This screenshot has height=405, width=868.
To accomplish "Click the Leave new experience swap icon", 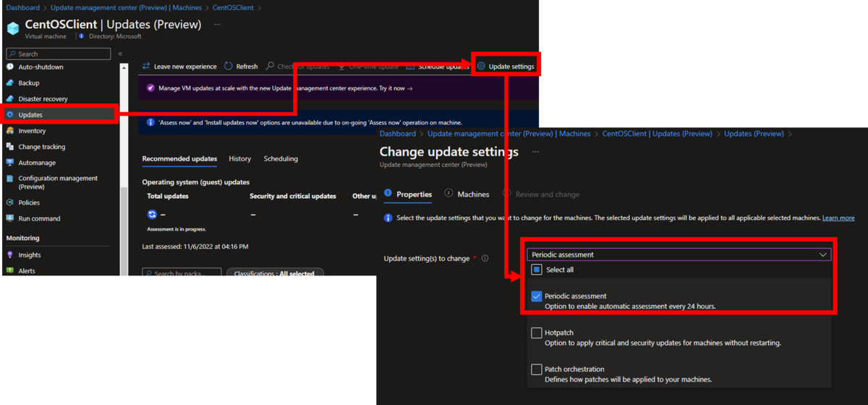I will (x=146, y=67).
